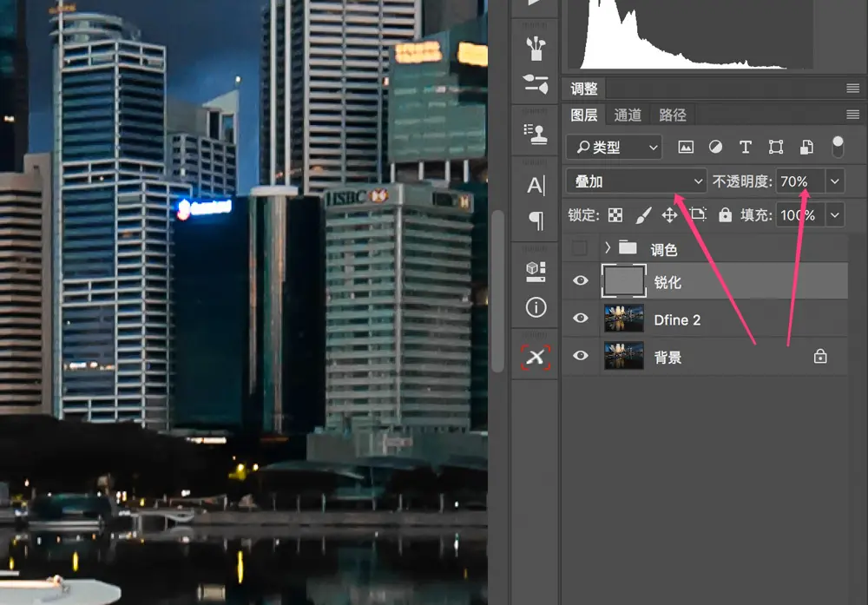
Task: Hide the 锐化 layer via eye icon
Action: [580, 280]
